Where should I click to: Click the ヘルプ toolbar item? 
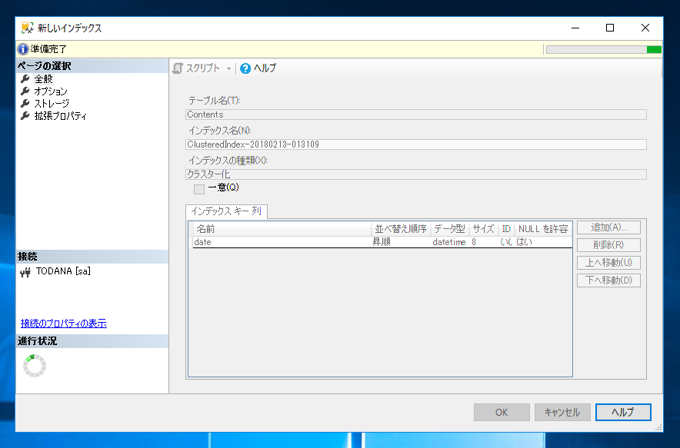pyautogui.click(x=258, y=69)
